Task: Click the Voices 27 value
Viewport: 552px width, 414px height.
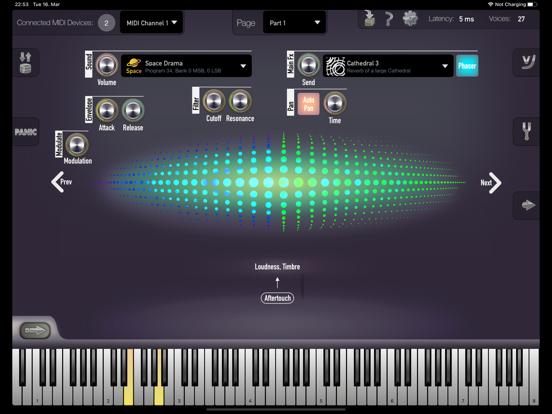Action: (x=521, y=19)
